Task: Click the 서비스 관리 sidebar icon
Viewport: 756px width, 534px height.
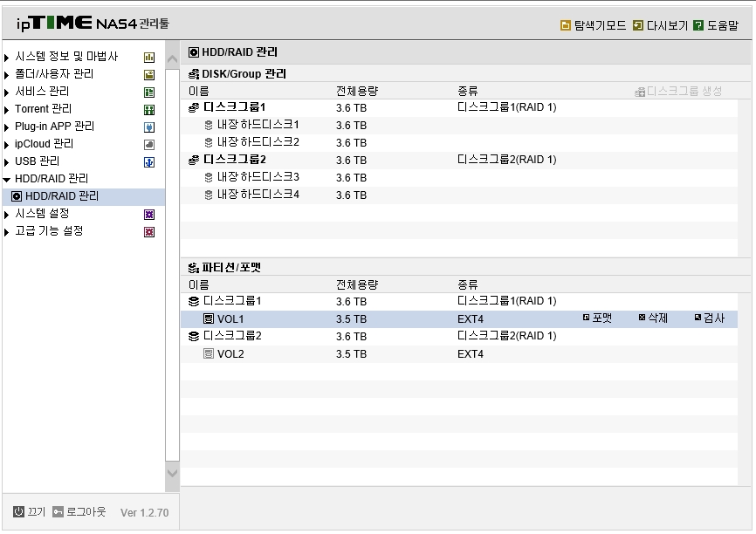Action: pyautogui.click(x=149, y=92)
